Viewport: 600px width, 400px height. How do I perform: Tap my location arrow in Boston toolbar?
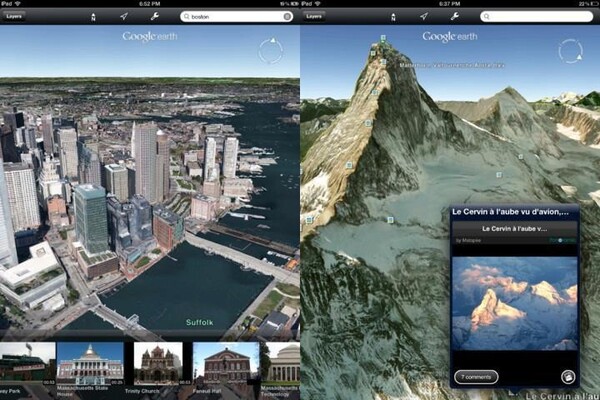tap(124, 17)
